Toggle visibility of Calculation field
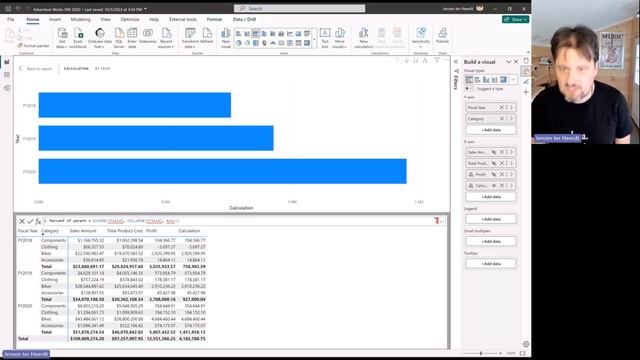This screenshot has height=360, width=640. click(x=494, y=186)
